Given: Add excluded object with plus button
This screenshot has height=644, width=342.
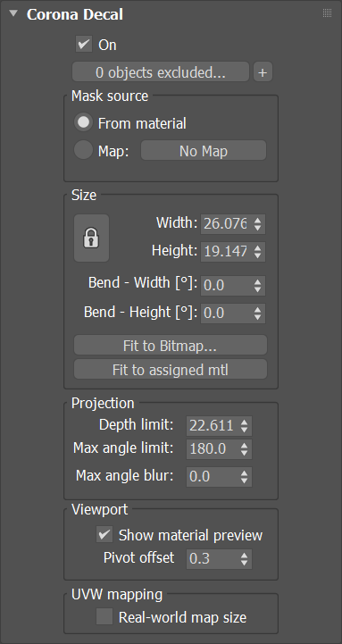Looking at the screenshot, I should [x=263, y=72].
